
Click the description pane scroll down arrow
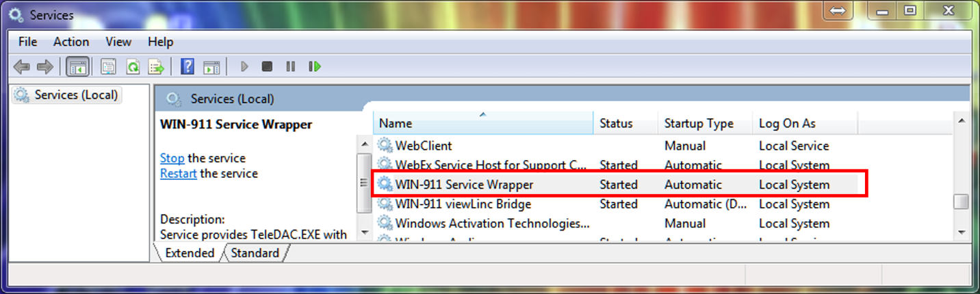[x=364, y=232]
